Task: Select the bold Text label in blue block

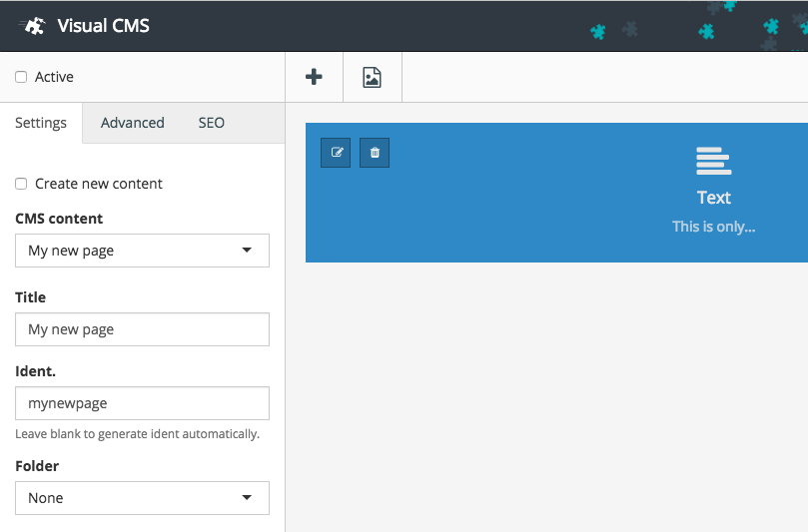Action: (713, 198)
